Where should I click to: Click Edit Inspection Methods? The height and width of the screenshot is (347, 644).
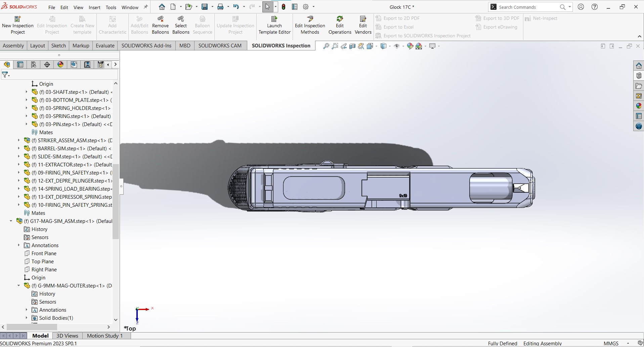pos(310,25)
